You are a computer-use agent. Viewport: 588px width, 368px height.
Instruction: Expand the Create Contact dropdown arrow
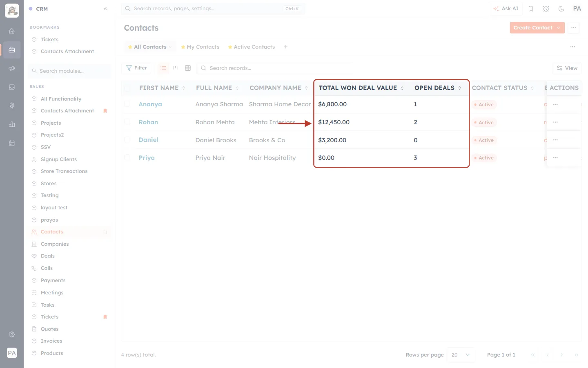click(x=559, y=28)
